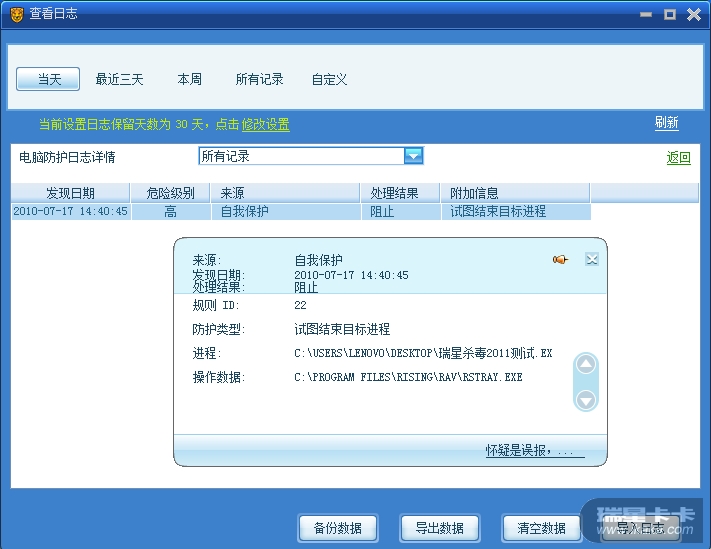Click the 修改设置 link

point(265,124)
